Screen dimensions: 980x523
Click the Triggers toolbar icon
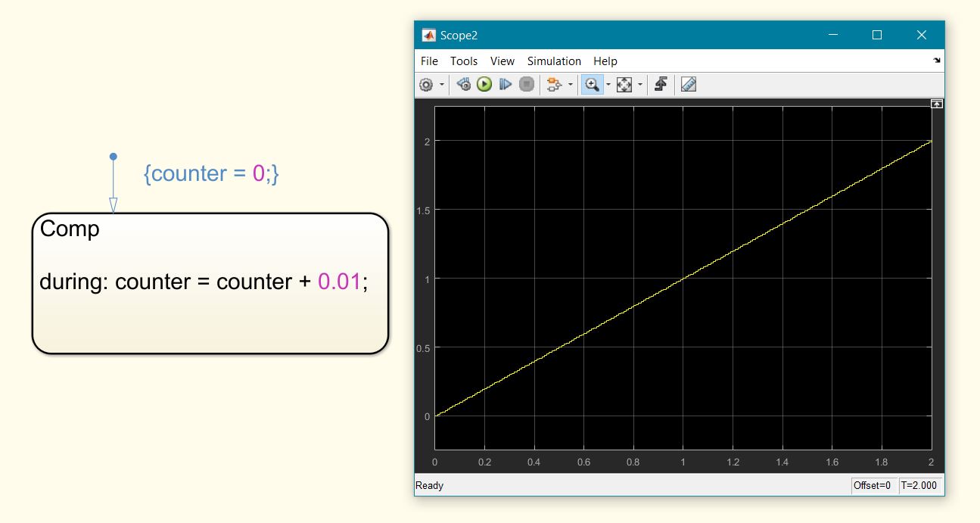661,85
